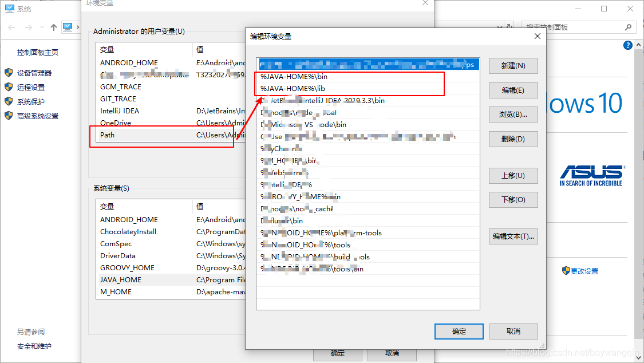644x363 pixels.
Task: Select the %JAVA-HOME%\bin entry
Action: point(368,76)
